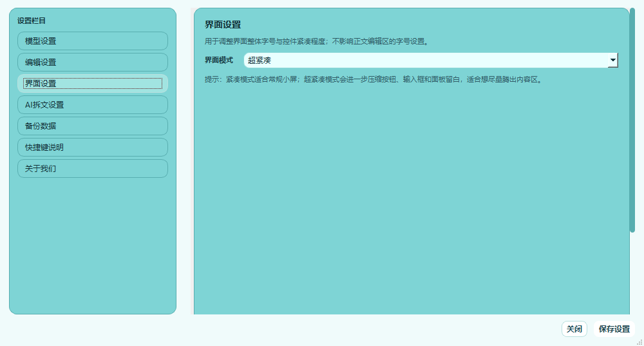Switch to 编辑设置 in sidebar
The image size is (644, 346).
tap(92, 62)
